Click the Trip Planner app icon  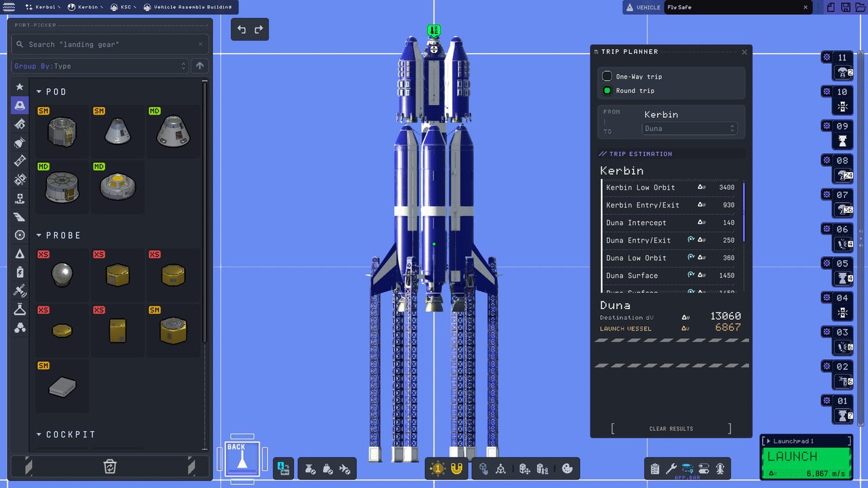(688, 468)
